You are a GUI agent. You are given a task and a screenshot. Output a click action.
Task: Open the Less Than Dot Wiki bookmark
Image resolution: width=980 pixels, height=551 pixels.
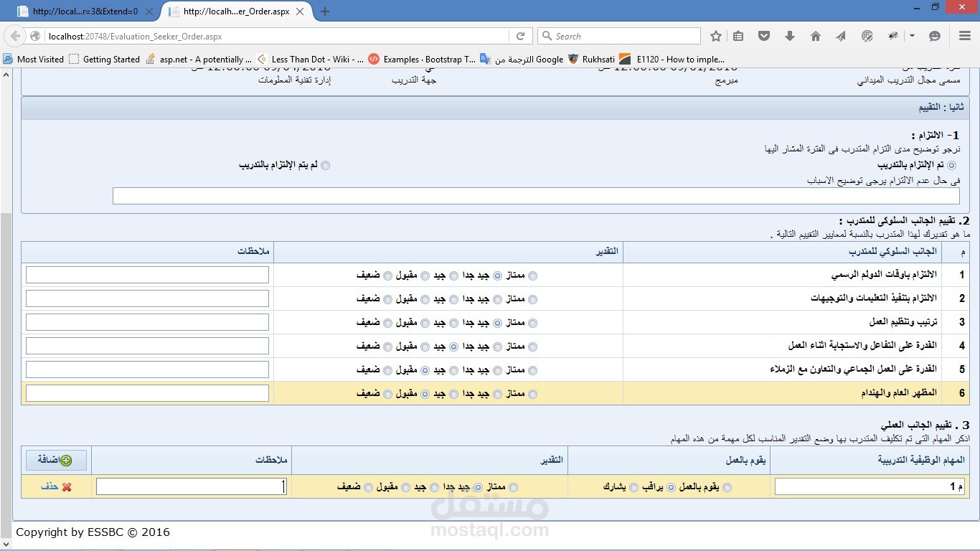[x=310, y=60]
